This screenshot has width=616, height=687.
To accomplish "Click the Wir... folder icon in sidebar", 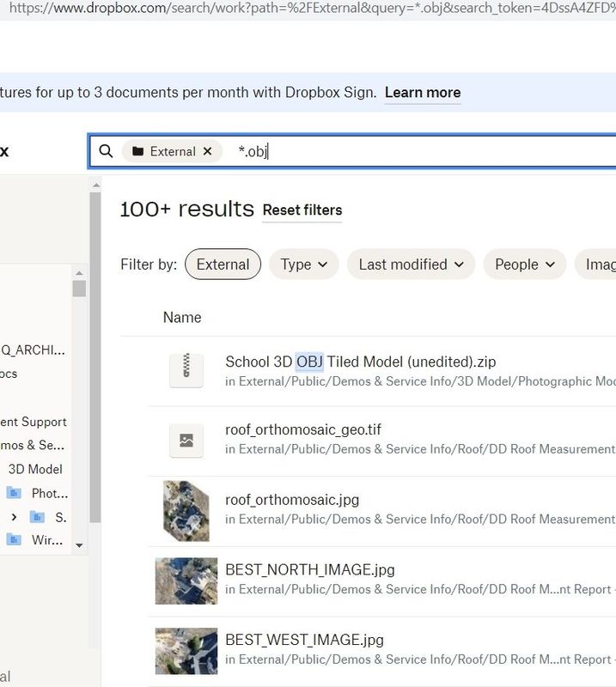I will (14, 539).
